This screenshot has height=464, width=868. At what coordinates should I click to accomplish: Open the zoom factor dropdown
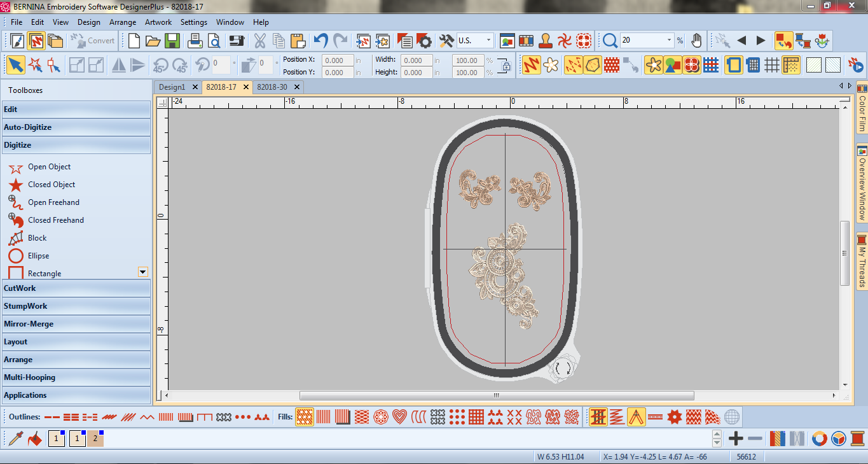pos(669,41)
